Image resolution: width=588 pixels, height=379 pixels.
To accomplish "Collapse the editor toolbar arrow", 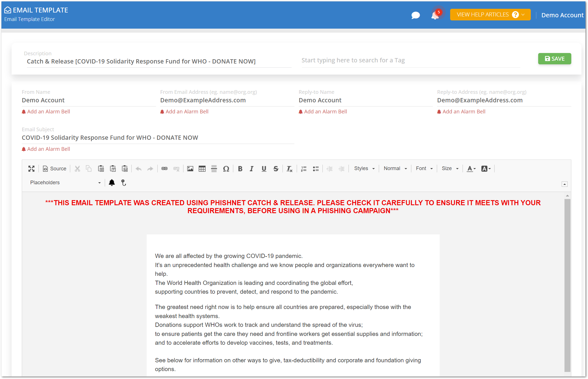I will point(565,184).
